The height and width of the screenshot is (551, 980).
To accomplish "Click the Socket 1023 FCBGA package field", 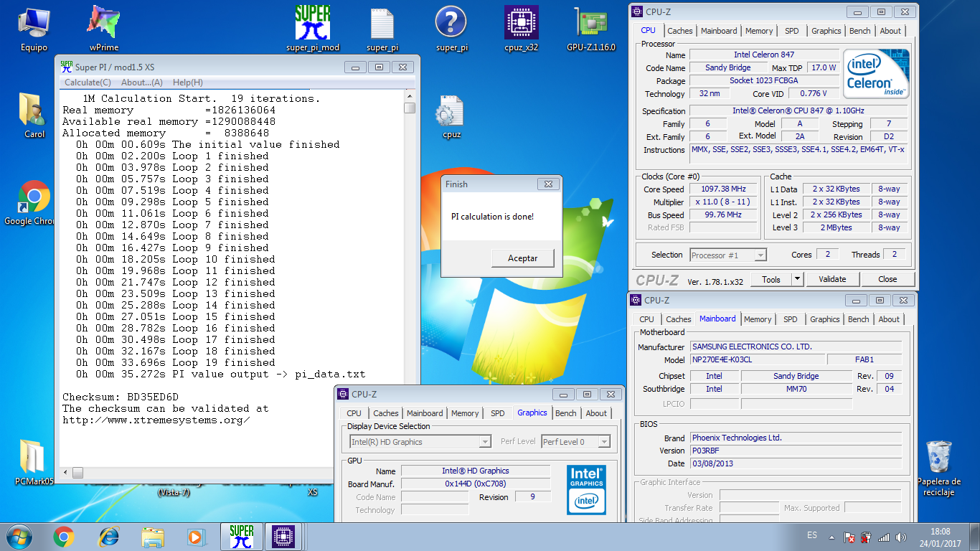I will pos(764,81).
